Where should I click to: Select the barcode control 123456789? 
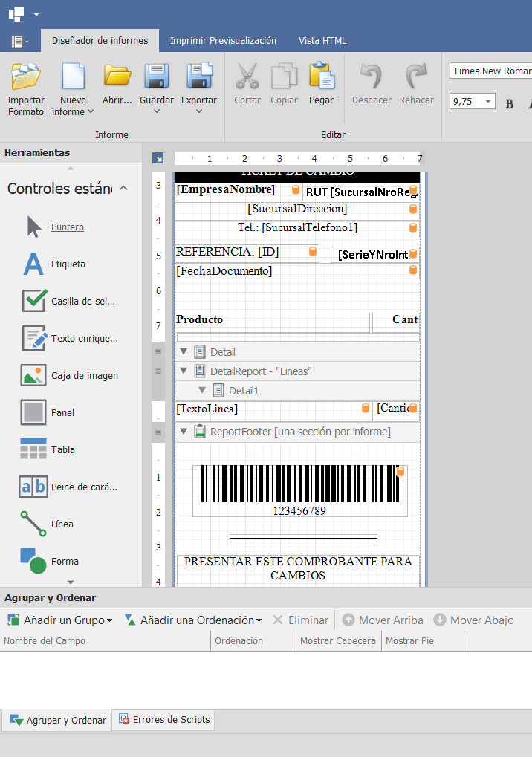(299, 491)
